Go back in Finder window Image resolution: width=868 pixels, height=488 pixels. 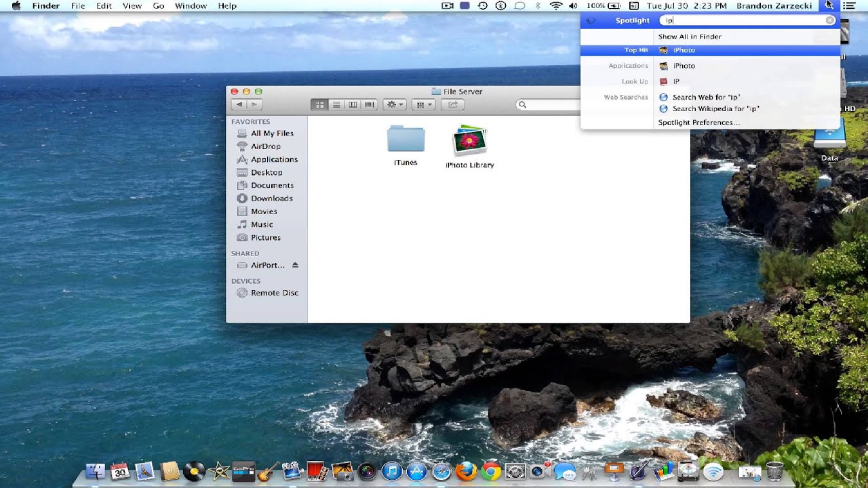(238, 104)
